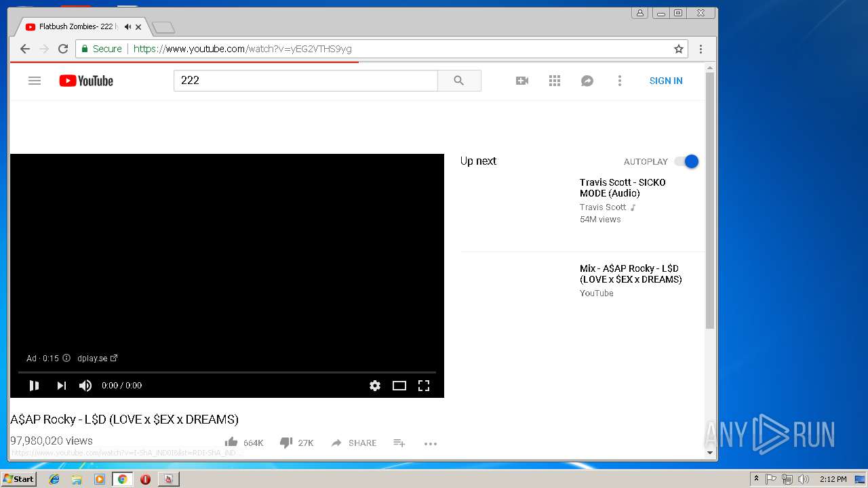Dislike the video with thumbs down
Screen dimensions: 868x488
[x=286, y=443]
